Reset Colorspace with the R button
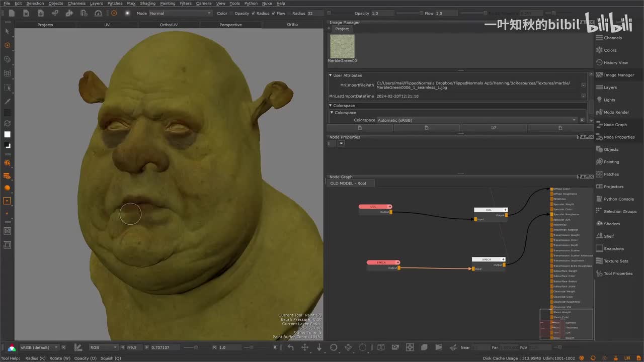 tap(582, 120)
